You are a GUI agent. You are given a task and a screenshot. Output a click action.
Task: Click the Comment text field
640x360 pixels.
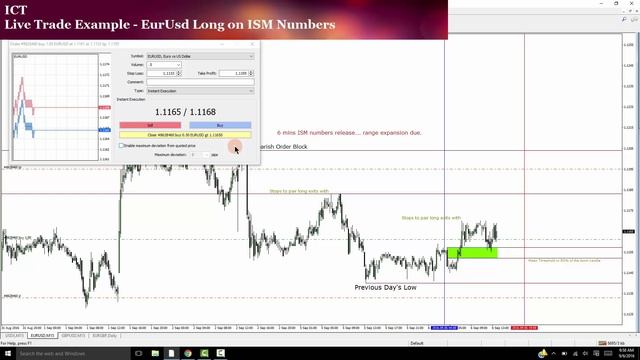click(x=200, y=82)
